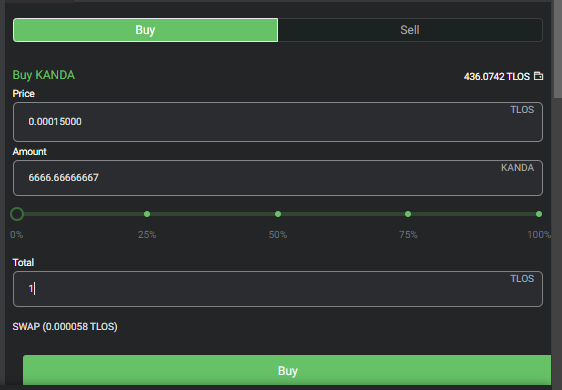Switch to the Buy tab

click(145, 30)
